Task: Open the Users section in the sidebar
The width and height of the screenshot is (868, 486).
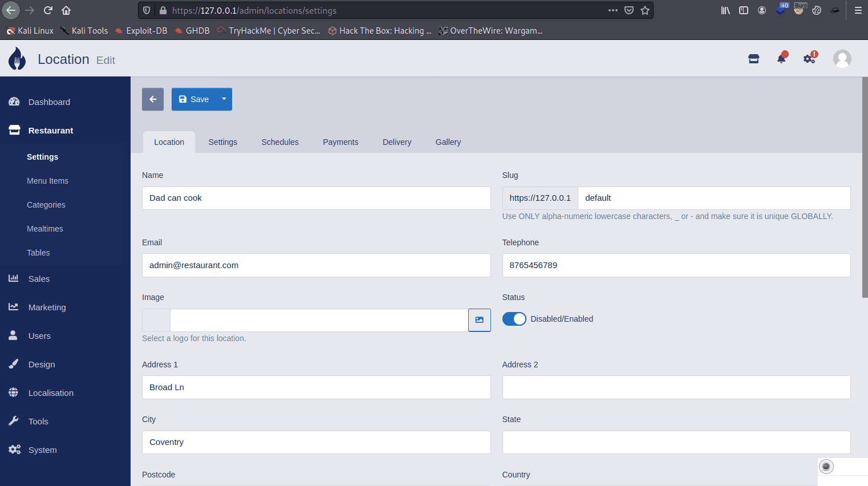Action: coord(39,335)
